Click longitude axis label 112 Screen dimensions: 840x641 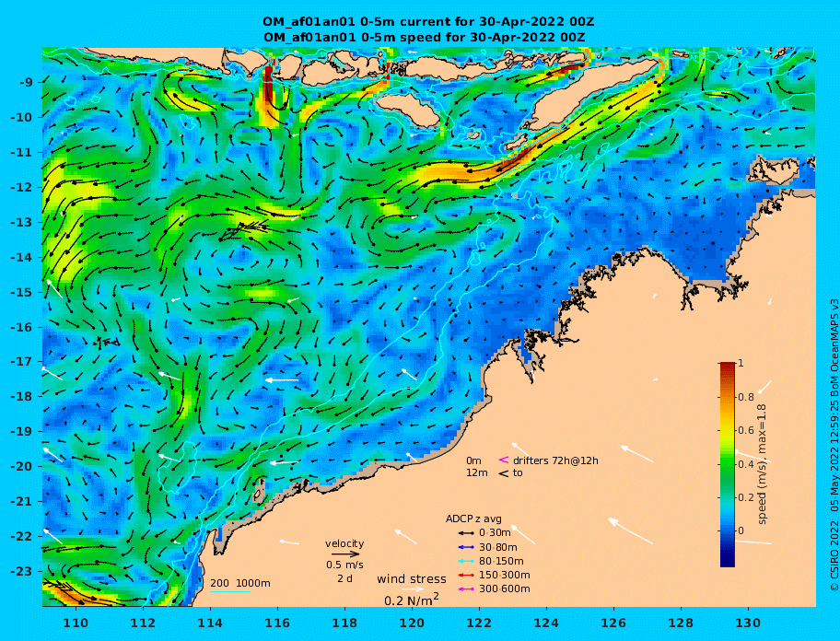pyautogui.click(x=143, y=623)
